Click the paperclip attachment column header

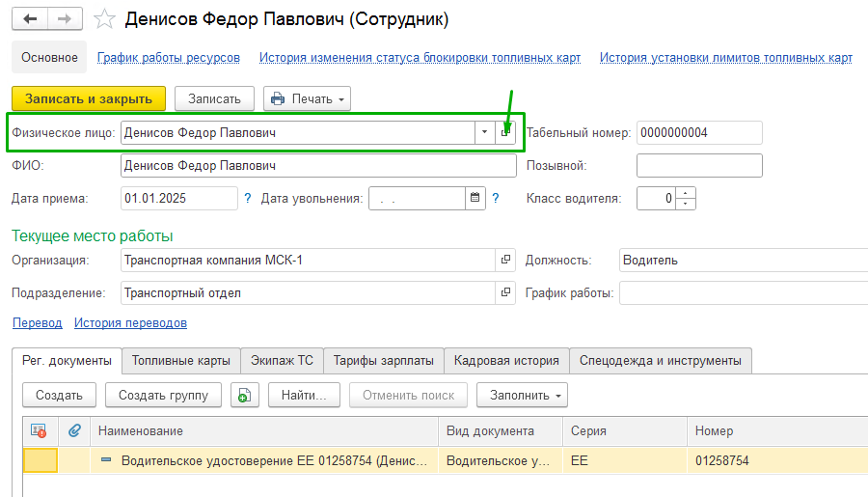[x=73, y=431]
